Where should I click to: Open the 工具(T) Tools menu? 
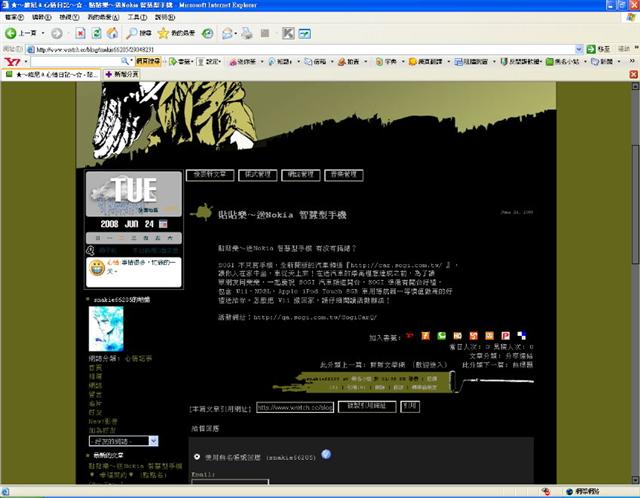[137, 17]
